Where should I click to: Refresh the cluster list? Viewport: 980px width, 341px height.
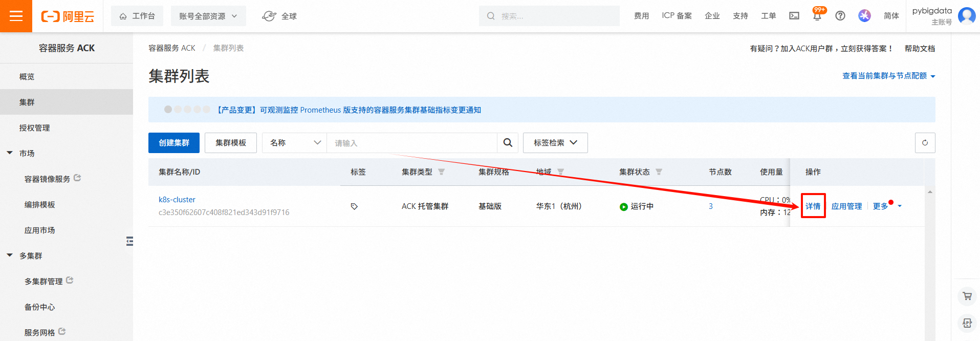click(925, 143)
